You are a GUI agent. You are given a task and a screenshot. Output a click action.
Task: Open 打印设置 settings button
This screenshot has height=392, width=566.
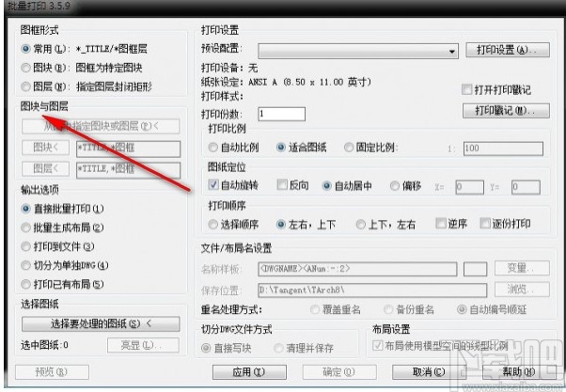pyautogui.click(x=508, y=50)
